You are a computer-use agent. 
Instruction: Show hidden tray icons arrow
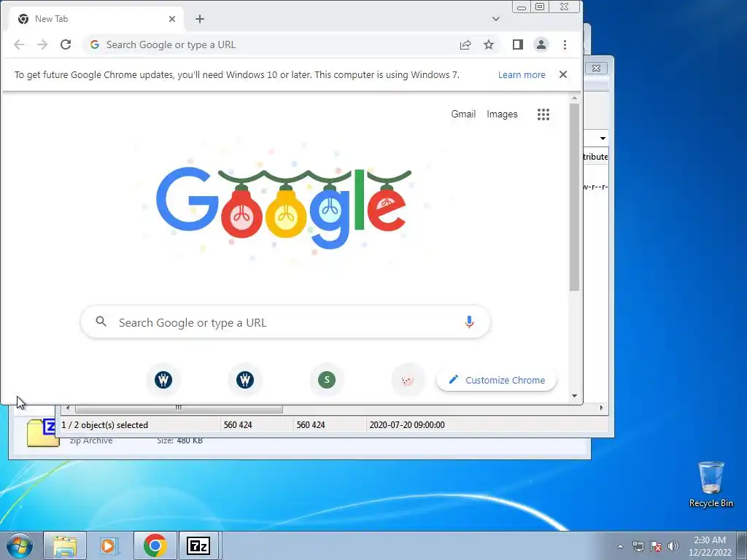point(620,546)
